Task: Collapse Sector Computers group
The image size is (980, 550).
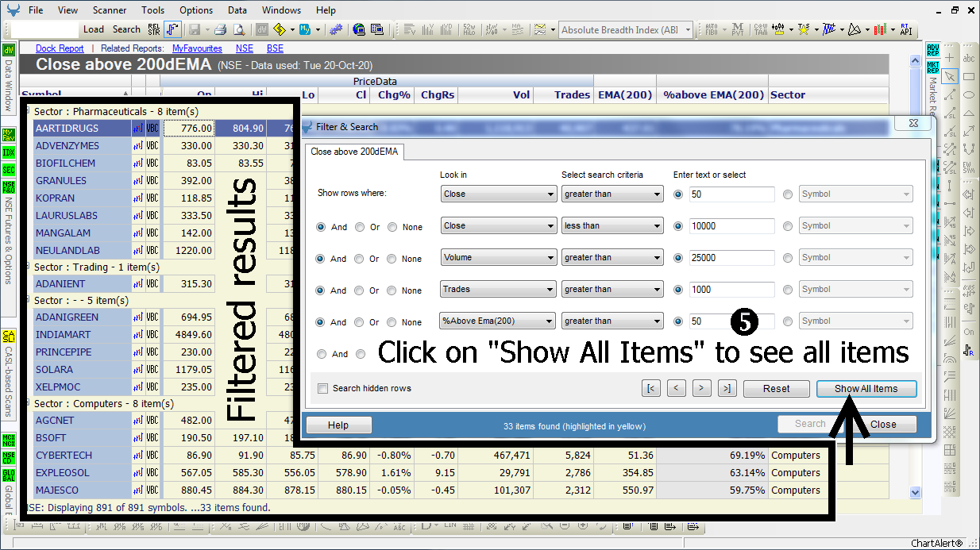Action: [28, 404]
